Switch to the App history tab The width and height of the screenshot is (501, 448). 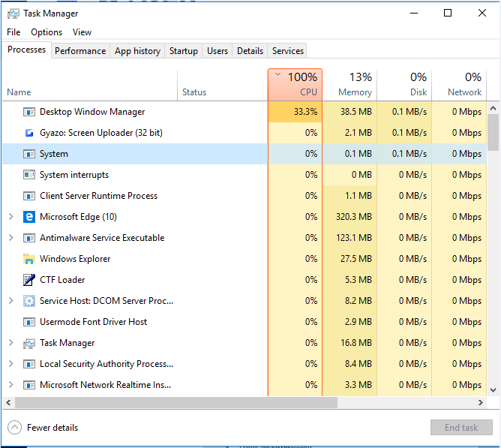coord(137,51)
